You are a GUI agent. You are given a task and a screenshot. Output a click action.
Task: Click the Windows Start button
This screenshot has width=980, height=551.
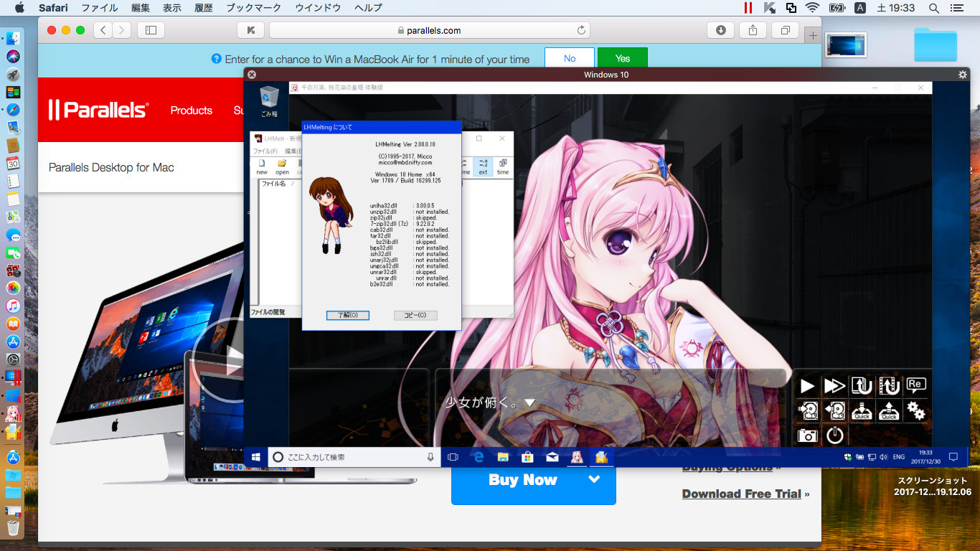click(255, 457)
